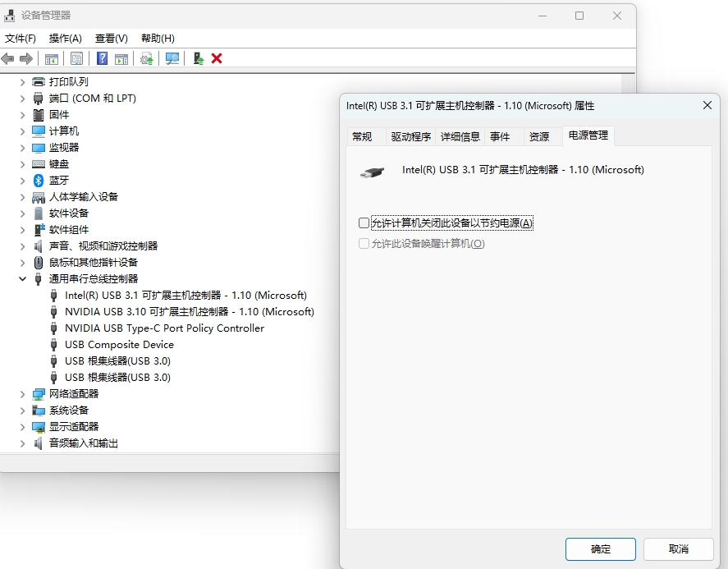Switch to the 常规 tab
The width and height of the screenshot is (728, 569).
coord(362,136)
